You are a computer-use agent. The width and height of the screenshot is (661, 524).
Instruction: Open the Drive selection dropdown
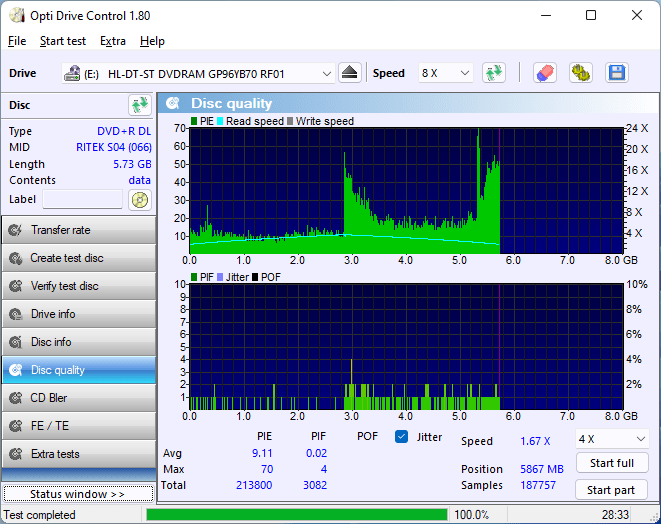pyautogui.click(x=200, y=74)
